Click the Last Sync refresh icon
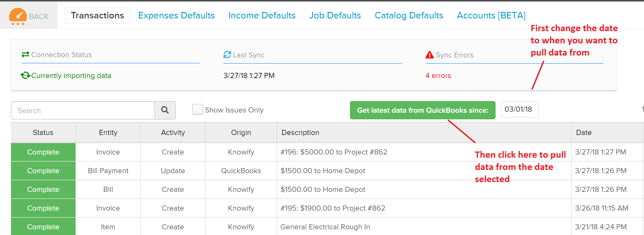 [227, 55]
